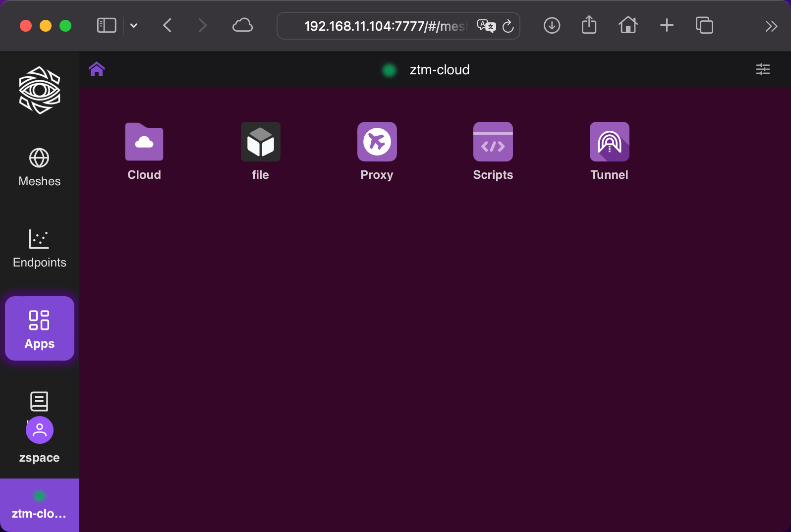Screen dimensions: 791x532
Task: Click the ZTM eye logo
Action: 40,90
